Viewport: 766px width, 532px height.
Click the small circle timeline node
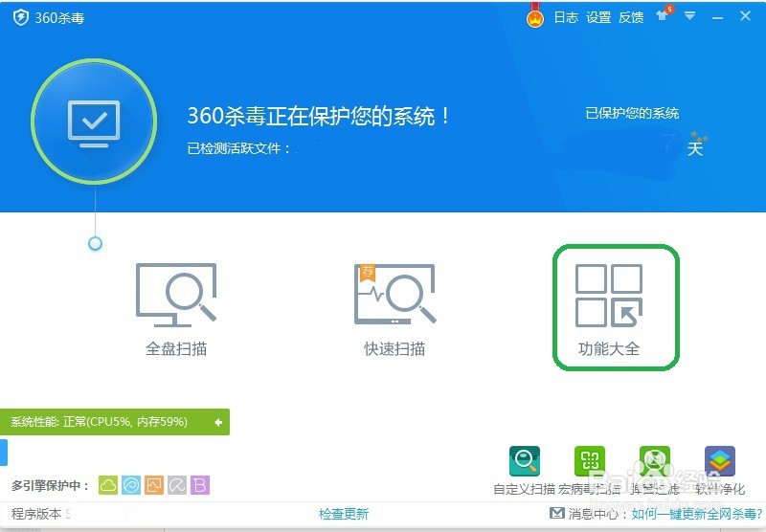[x=95, y=243]
